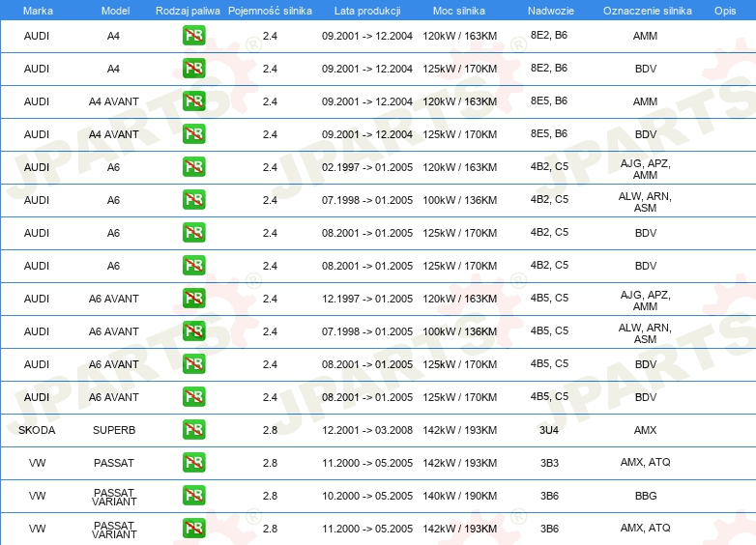Click the Rodzaj paliwa column header
This screenshot has height=545, width=756.
click(x=188, y=11)
